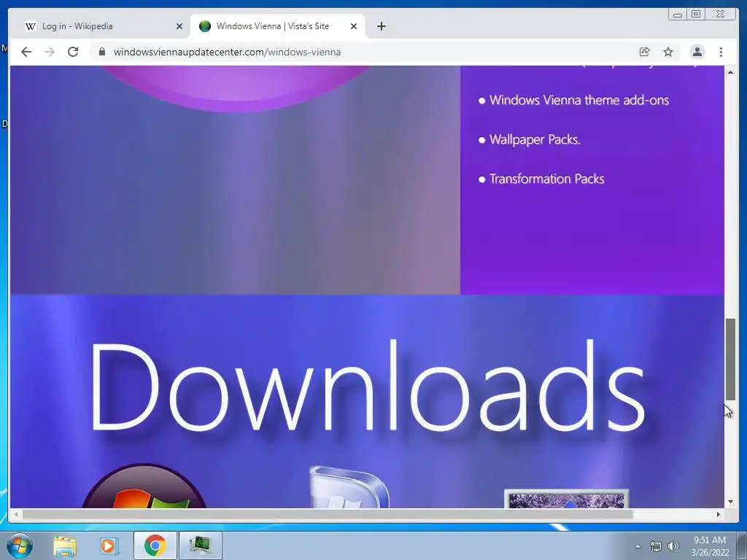Open the volume tray icon
Image resolution: width=747 pixels, height=560 pixels.
point(673,546)
